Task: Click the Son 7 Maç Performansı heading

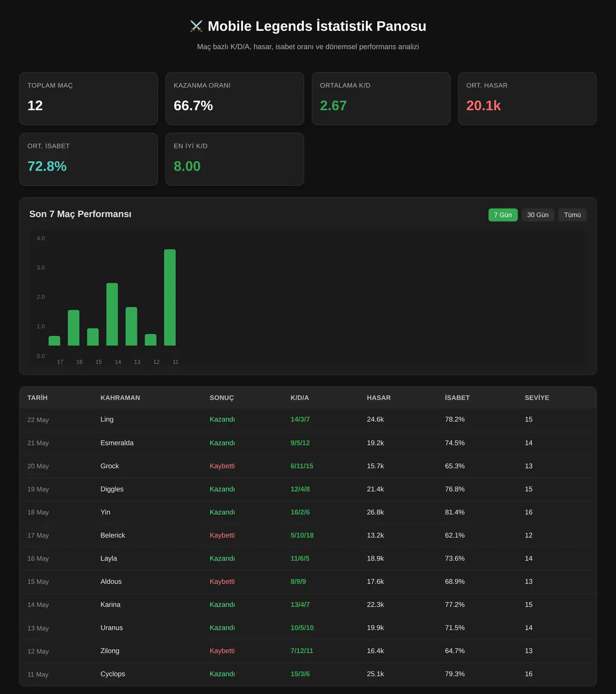Action: pyautogui.click(x=80, y=214)
